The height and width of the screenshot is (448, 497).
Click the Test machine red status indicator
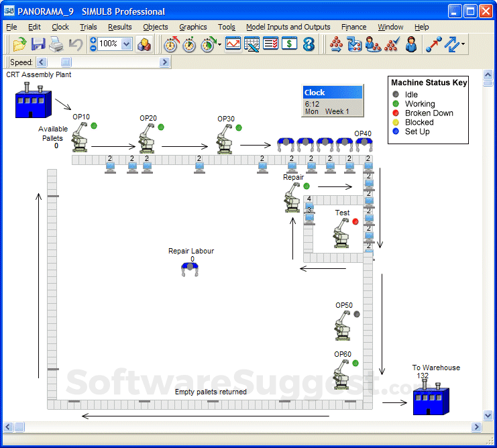(355, 221)
